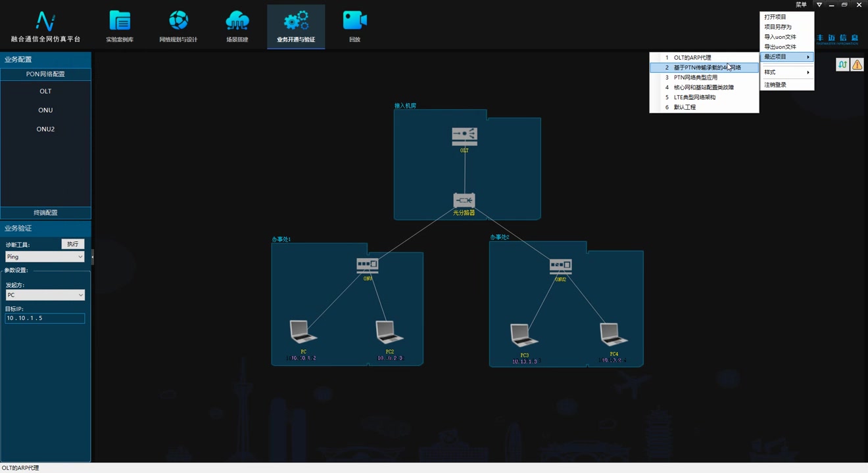Viewport: 868px width, 473px height.
Task: Open the 终端配置 section header
Action: pos(45,213)
